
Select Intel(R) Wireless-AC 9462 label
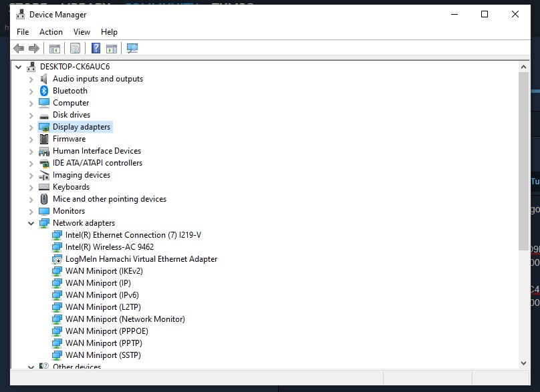click(110, 247)
